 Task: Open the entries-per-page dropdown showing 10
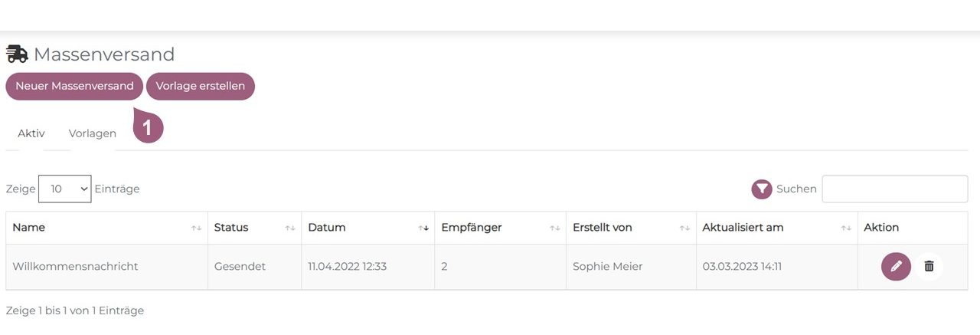click(x=64, y=189)
